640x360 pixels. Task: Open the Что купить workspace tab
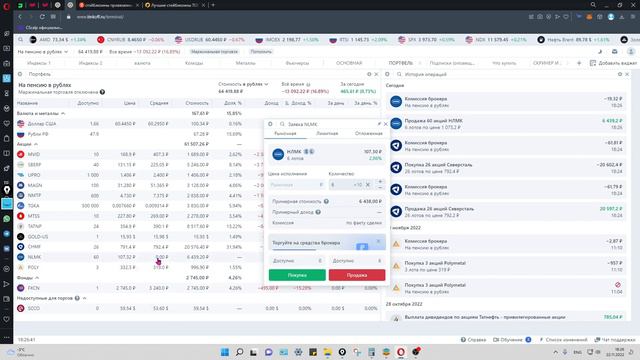504,63
